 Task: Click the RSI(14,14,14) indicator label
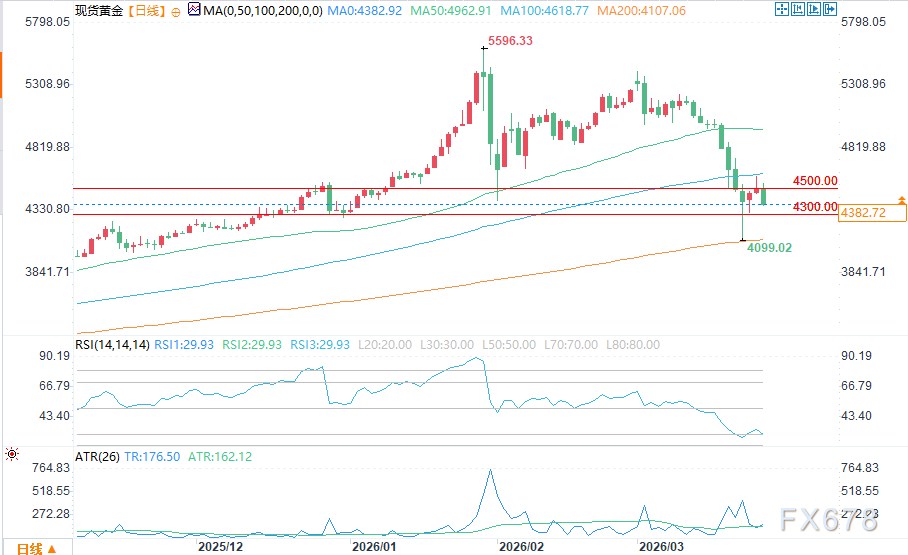(112, 344)
